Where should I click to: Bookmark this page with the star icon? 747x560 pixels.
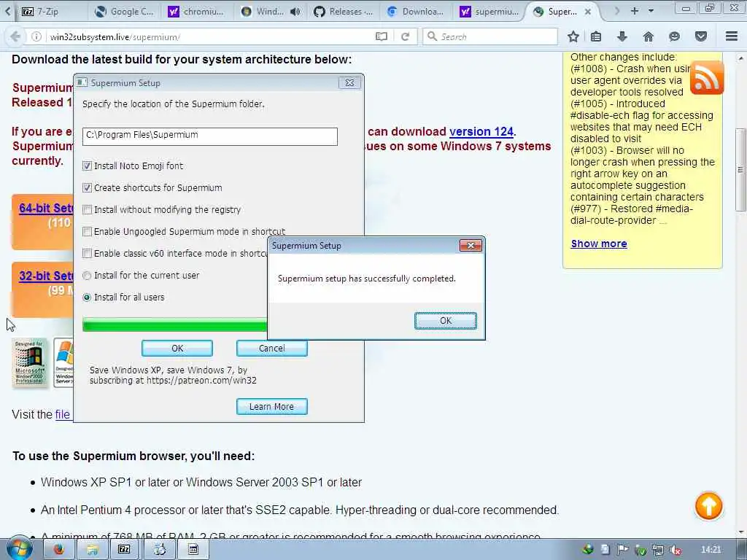click(573, 36)
